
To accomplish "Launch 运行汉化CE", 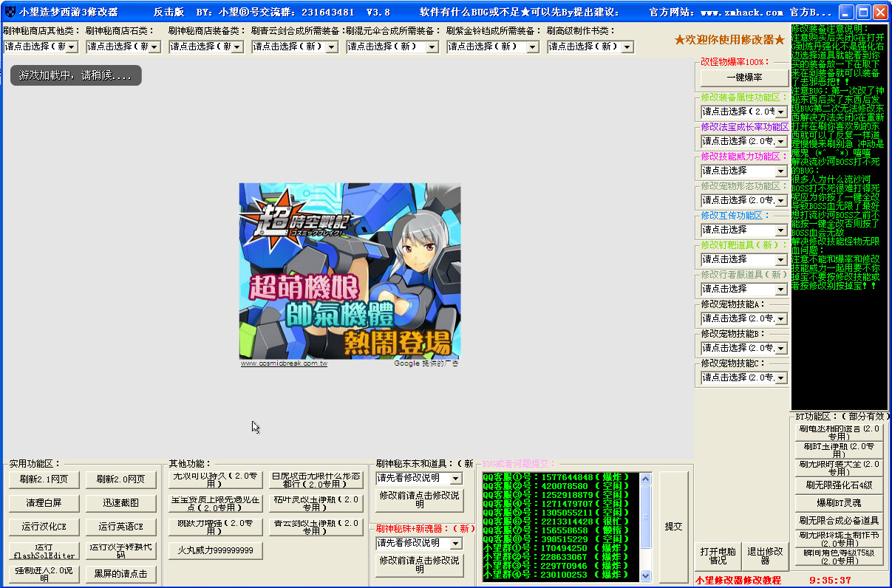I will (x=44, y=527).
